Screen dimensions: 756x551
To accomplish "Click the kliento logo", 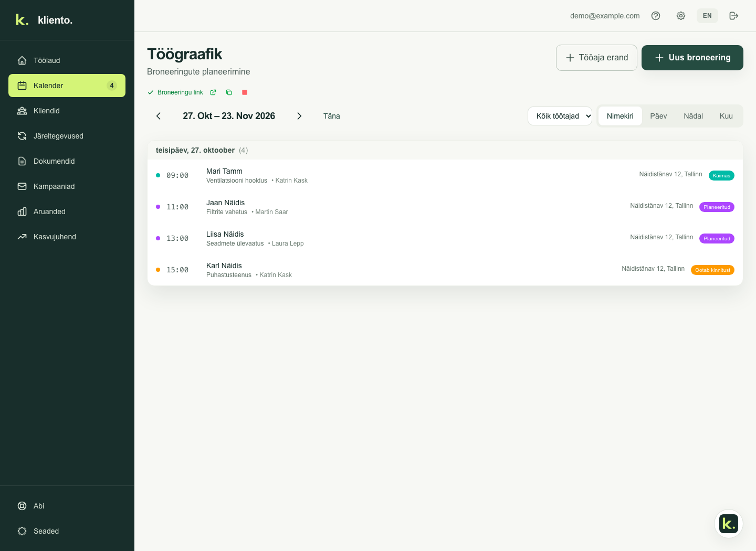I will click(x=44, y=20).
